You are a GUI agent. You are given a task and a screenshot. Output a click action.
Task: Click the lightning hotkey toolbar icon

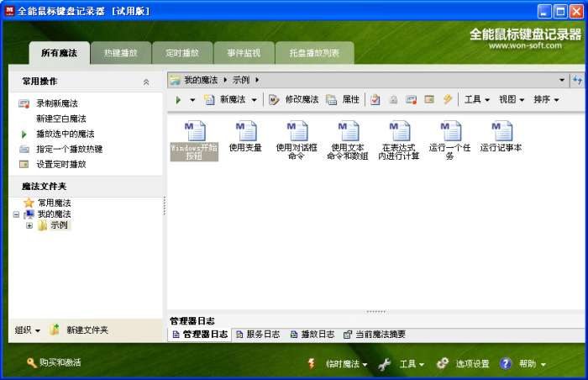click(448, 99)
